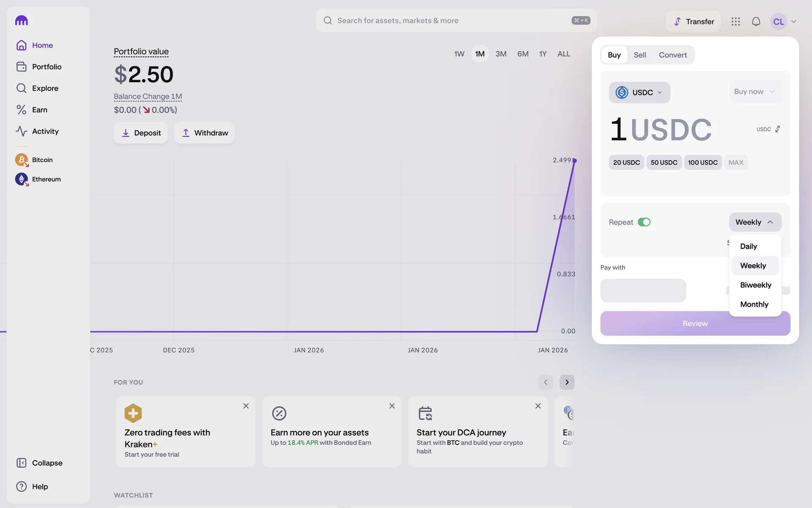Click the Bitcoin icon in sidebar
The image size is (812, 508).
point(21,160)
